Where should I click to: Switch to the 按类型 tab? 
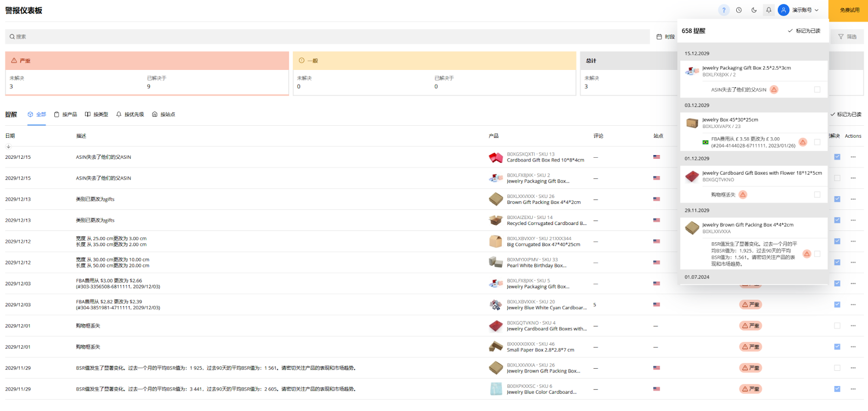coord(97,114)
